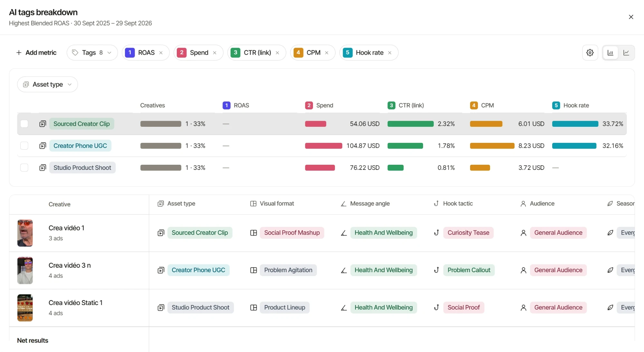Image resolution: width=644 pixels, height=352 pixels.
Task: Sort by the CPM column header
Action: pyautogui.click(x=482, y=105)
